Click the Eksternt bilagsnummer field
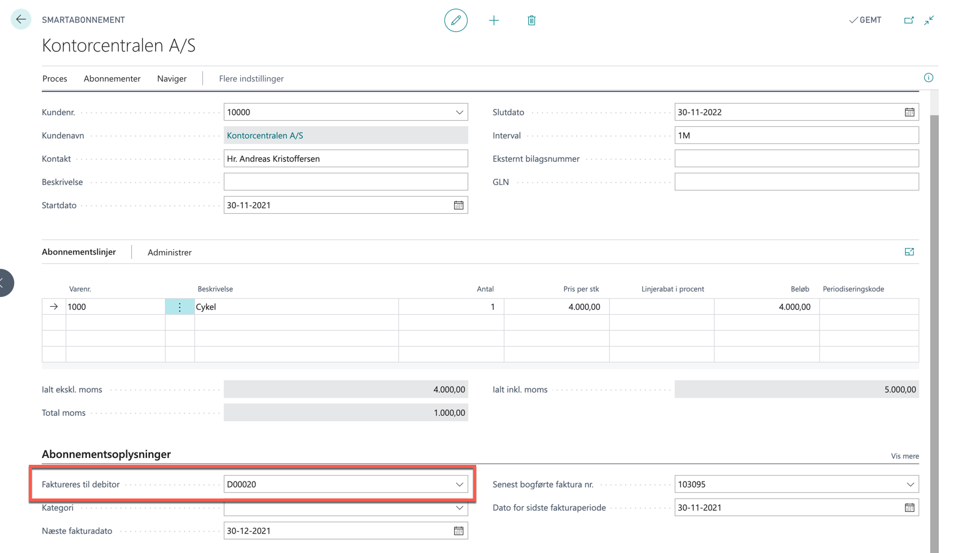This screenshot has width=980, height=553. pos(797,159)
